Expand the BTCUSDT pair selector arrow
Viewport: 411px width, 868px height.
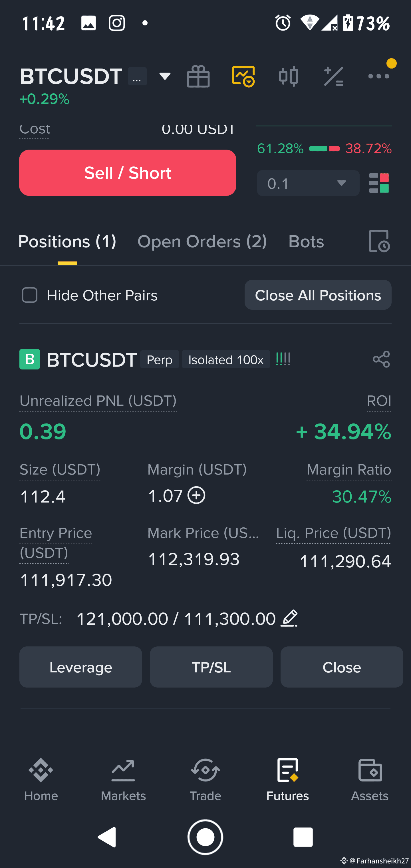pos(165,77)
